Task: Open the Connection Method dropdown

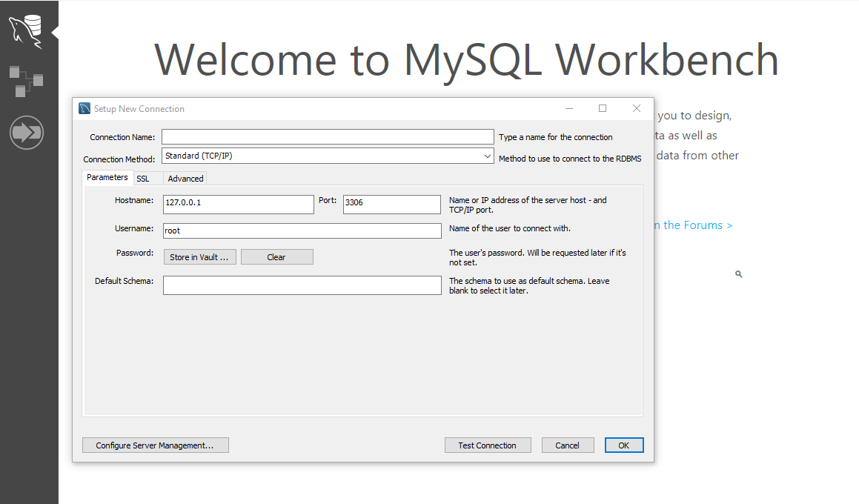Action: (328, 156)
